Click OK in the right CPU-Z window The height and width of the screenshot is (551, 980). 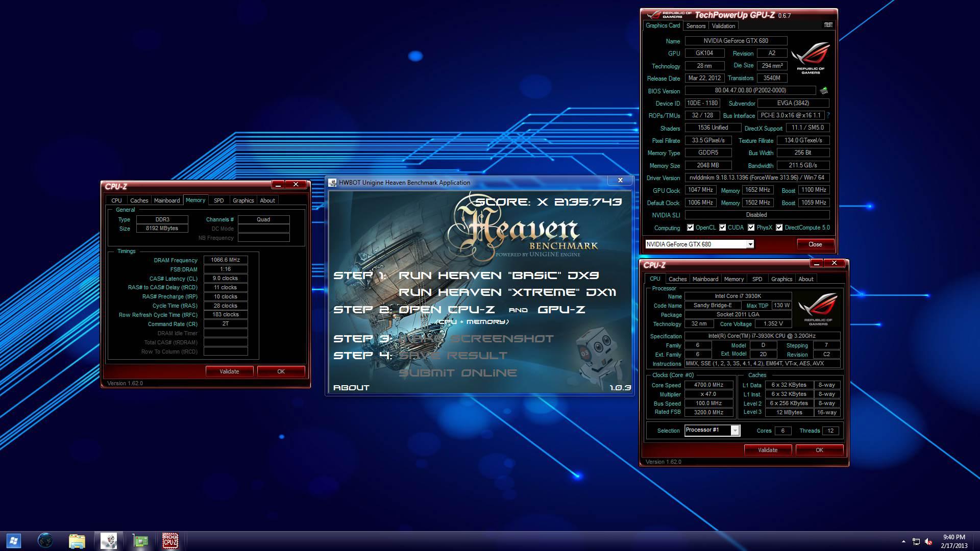coord(819,450)
